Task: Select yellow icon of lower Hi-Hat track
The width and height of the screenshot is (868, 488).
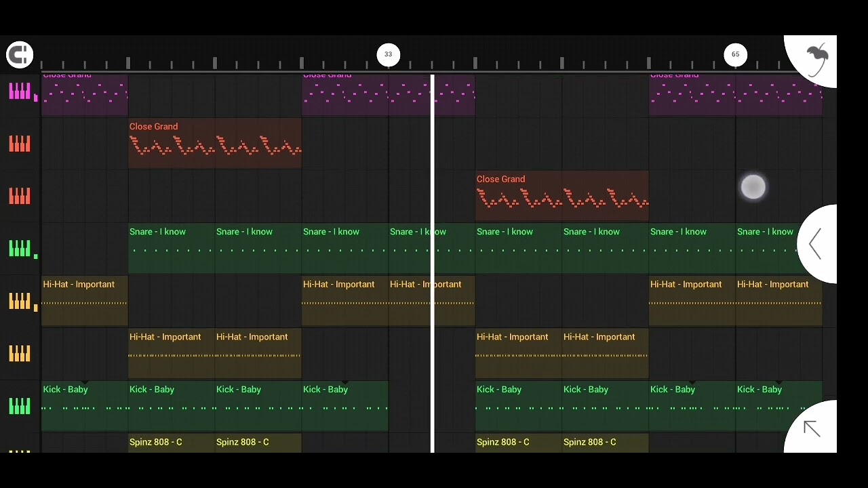Action: coord(20,354)
